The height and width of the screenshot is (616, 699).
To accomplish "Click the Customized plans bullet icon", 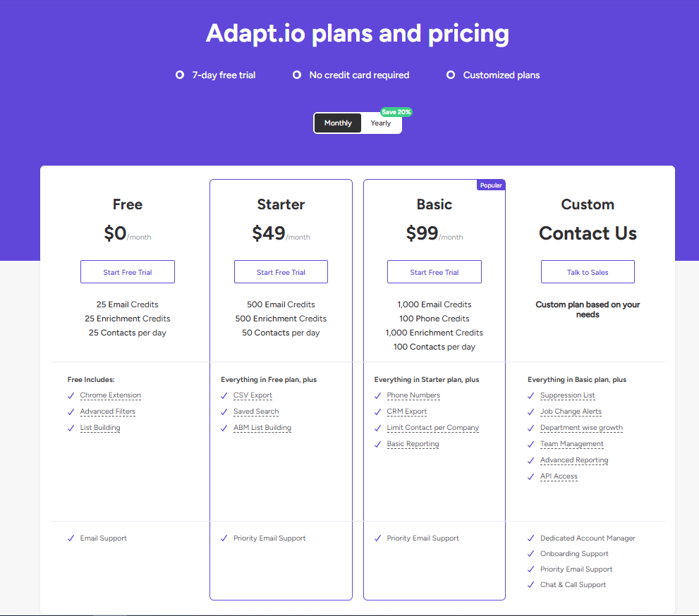I will point(451,75).
